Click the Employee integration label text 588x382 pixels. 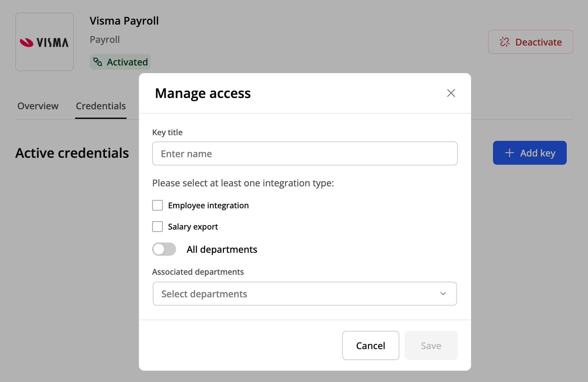coord(208,205)
